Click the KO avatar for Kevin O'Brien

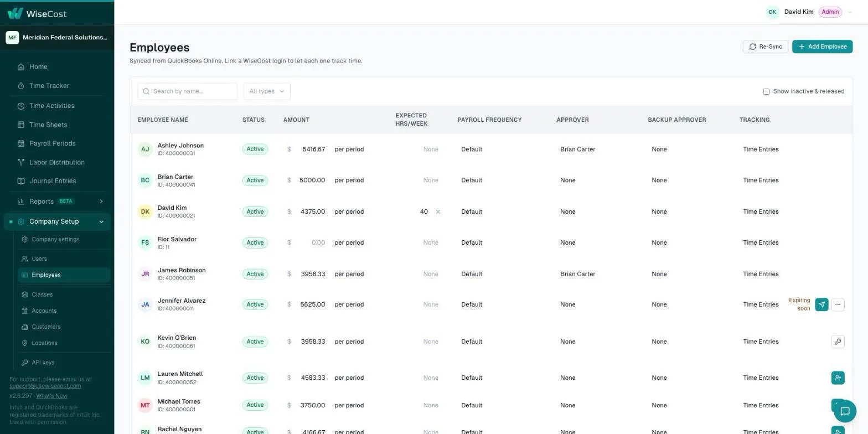(x=145, y=342)
